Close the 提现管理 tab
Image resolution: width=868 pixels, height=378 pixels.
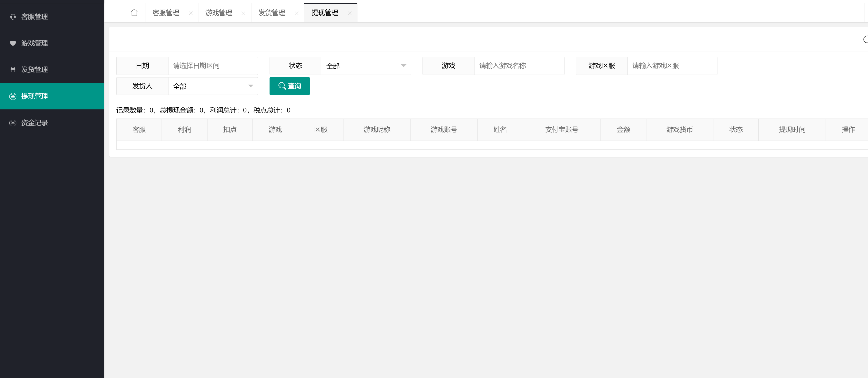click(350, 13)
